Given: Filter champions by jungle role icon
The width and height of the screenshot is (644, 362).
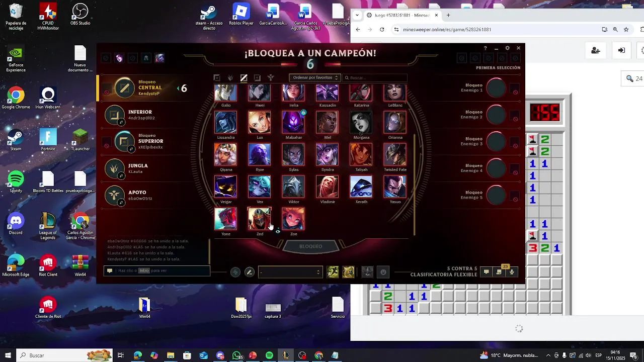Looking at the screenshot, I should (x=230, y=78).
